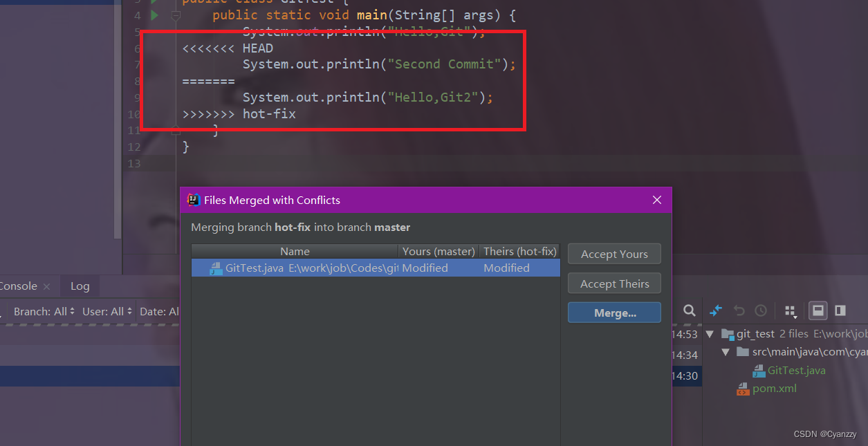Close the Files Merged with Conflicts dialog
This screenshot has height=446, width=868.
[656, 200]
